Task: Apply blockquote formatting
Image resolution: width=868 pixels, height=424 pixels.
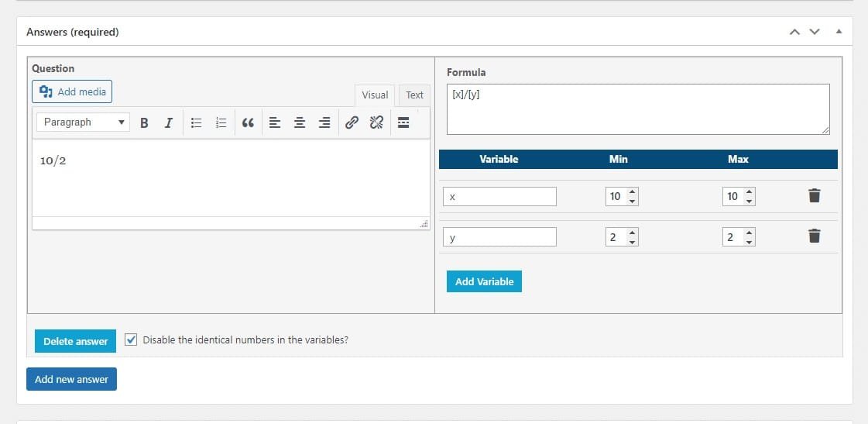Action: 248,122
